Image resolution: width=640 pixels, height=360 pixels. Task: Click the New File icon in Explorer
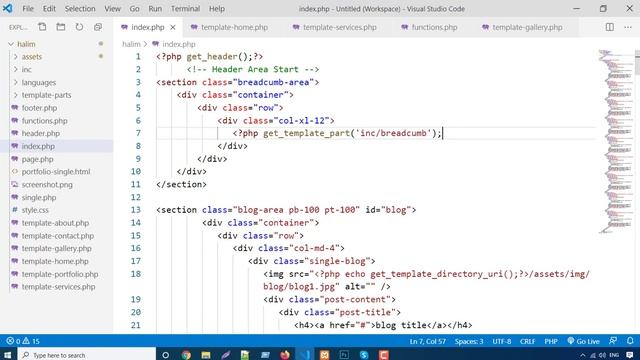click(x=42, y=27)
